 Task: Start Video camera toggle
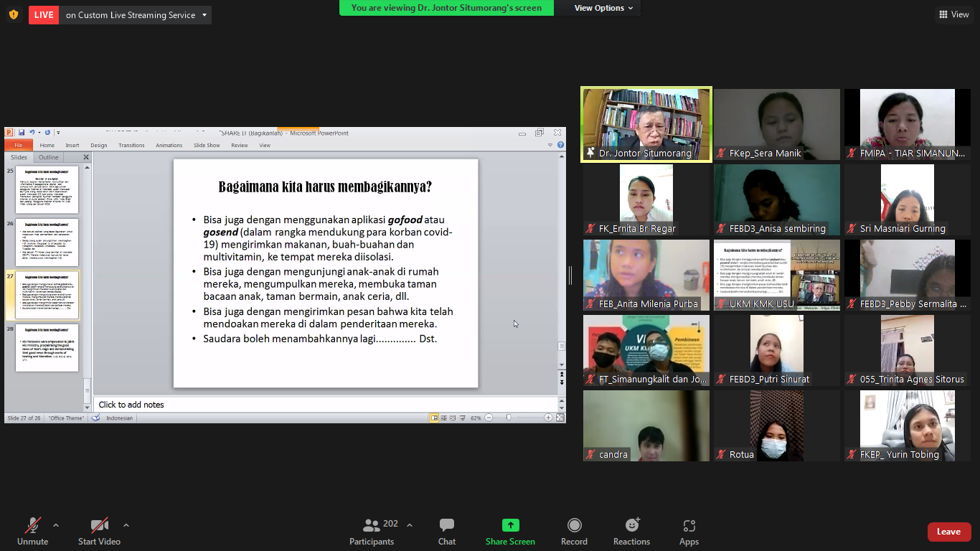click(x=99, y=532)
